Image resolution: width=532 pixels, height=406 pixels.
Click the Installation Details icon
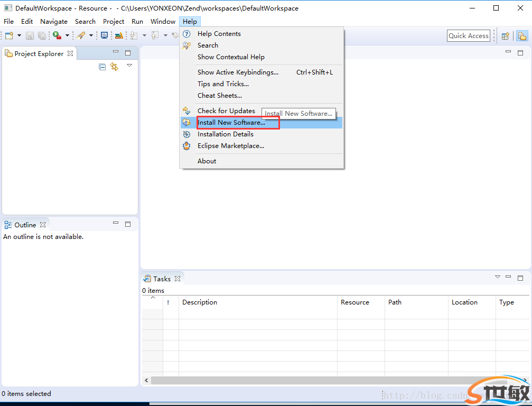pyautogui.click(x=186, y=134)
